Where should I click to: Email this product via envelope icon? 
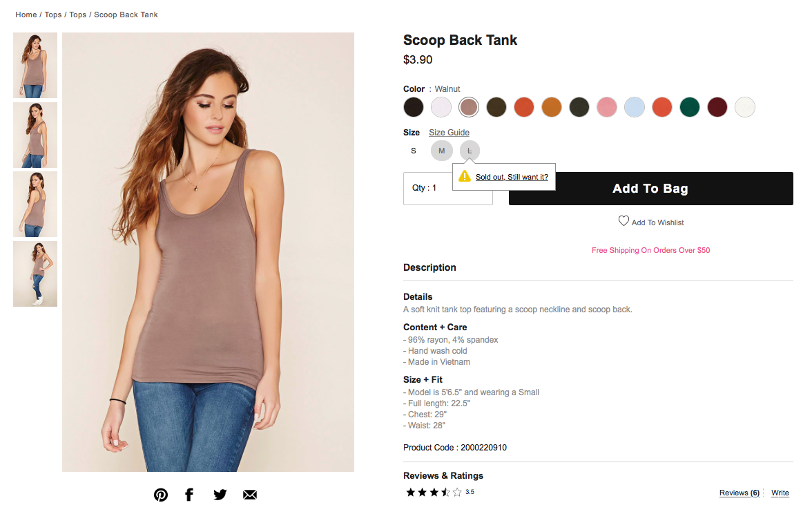point(250,495)
